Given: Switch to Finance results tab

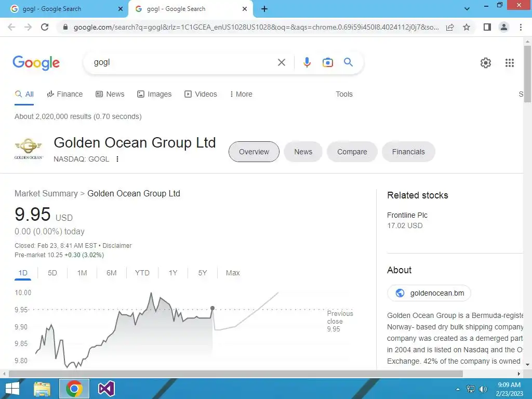Looking at the screenshot, I should pyautogui.click(x=64, y=95).
